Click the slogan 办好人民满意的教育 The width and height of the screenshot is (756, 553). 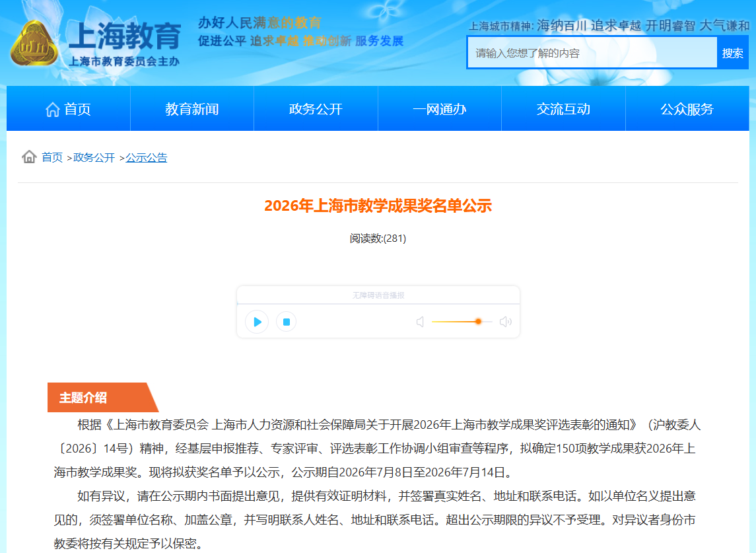259,22
